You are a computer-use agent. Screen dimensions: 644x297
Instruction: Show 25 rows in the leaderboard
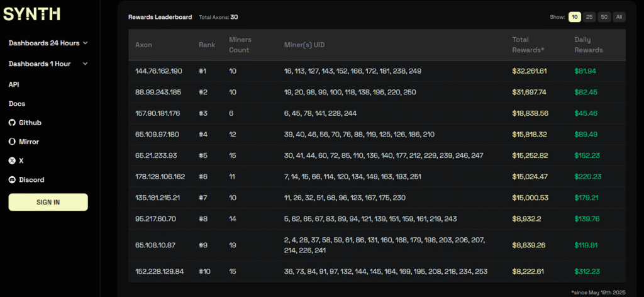(x=590, y=17)
